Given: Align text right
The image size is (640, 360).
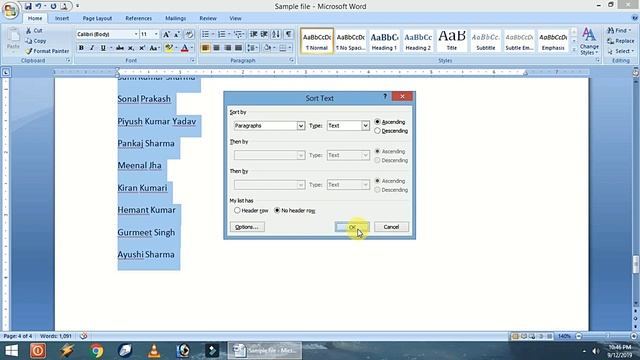Looking at the screenshot, I should click(x=227, y=48).
